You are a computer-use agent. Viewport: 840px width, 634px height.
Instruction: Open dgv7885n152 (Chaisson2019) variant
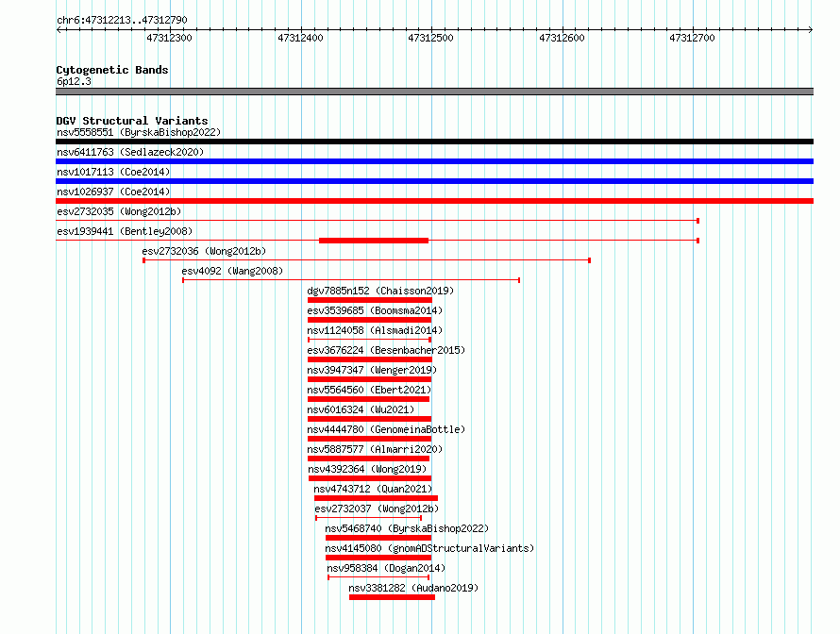(x=380, y=291)
